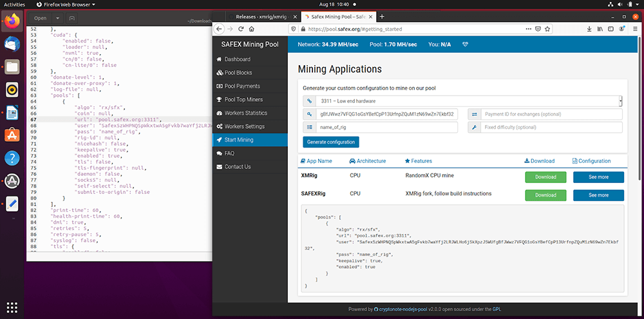Save page to Pocket

click(538, 29)
